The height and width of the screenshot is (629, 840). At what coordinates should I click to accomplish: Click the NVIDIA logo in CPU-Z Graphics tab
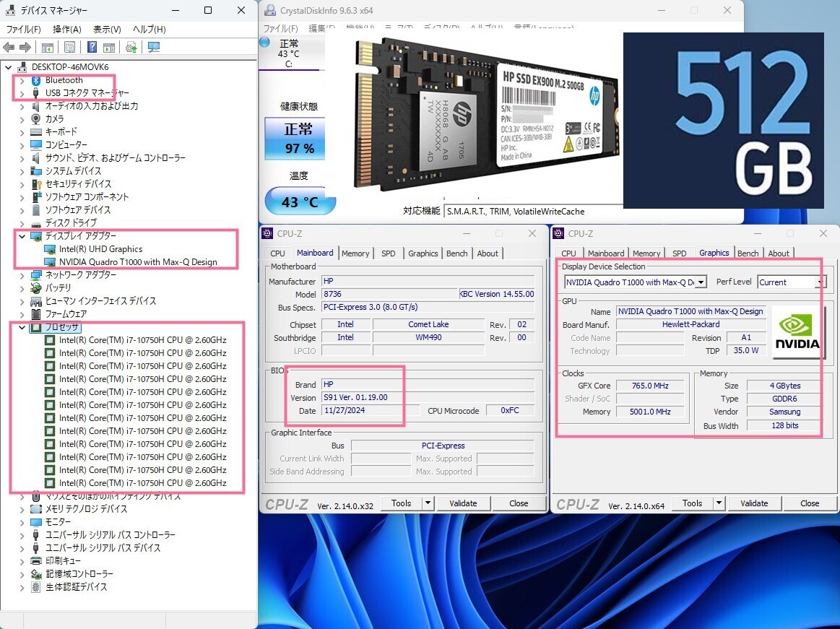click(797, 332)
